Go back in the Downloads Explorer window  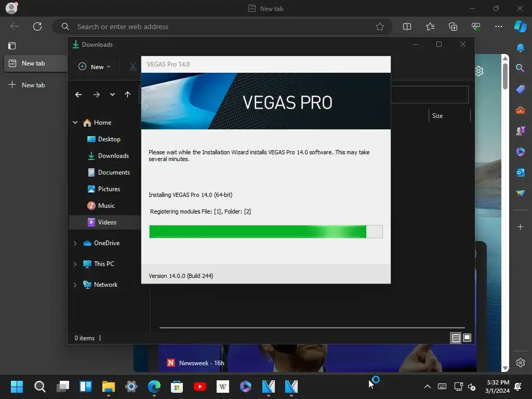coord(78,95)
